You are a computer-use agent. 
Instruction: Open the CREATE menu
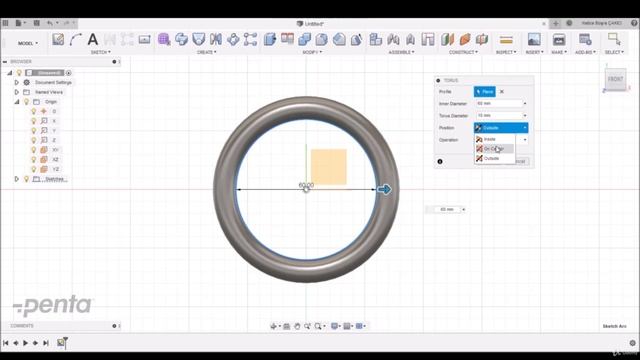pos(207,52)
